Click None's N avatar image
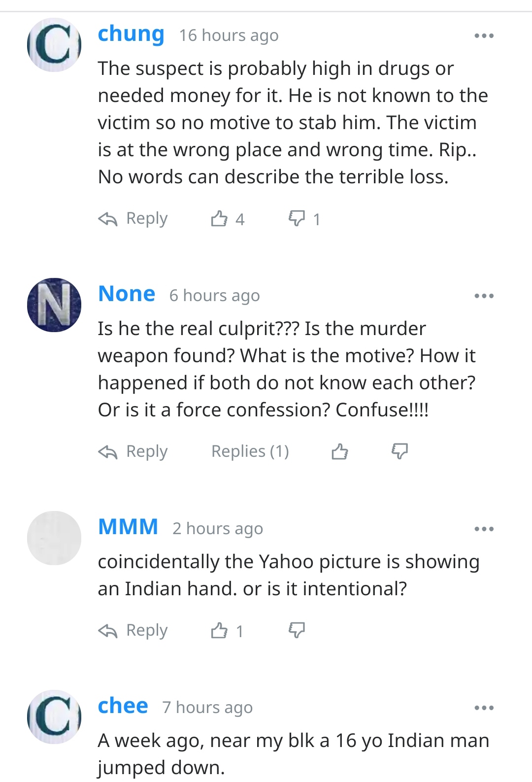The image size is (532, 782). click(x=54, y=305)
